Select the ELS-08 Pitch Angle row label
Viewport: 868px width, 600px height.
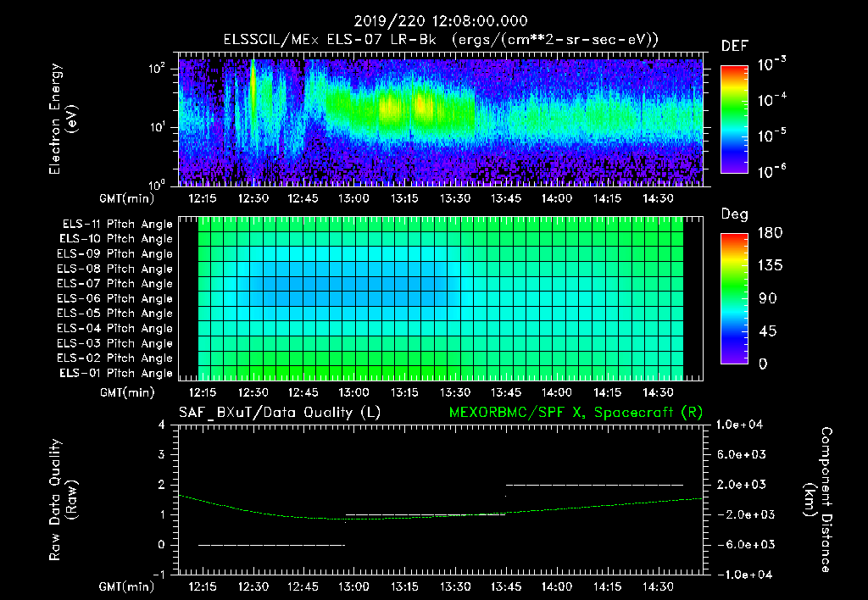115,269
